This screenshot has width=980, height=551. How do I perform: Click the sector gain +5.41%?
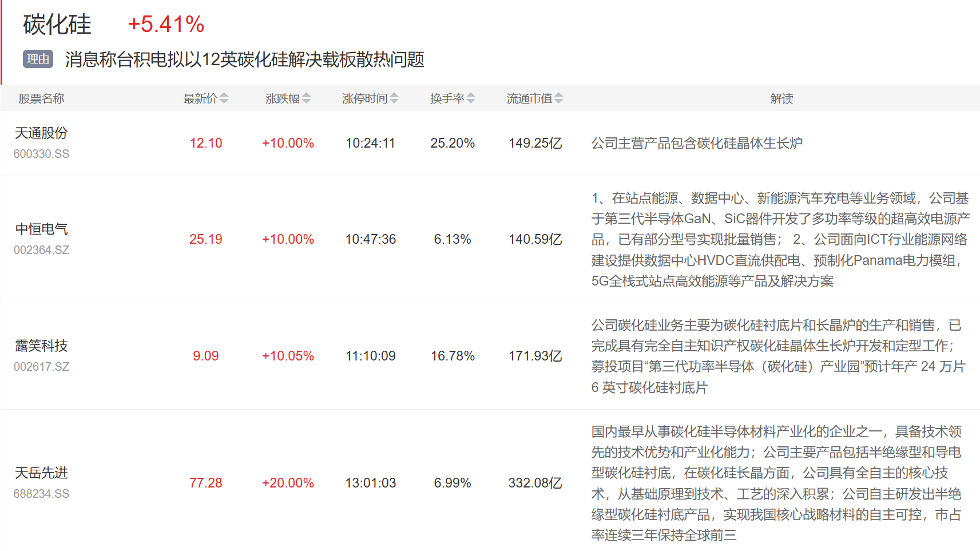(166, 25)
